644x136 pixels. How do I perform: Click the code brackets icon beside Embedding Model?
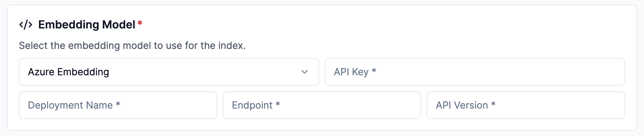(x=26, y=25)
